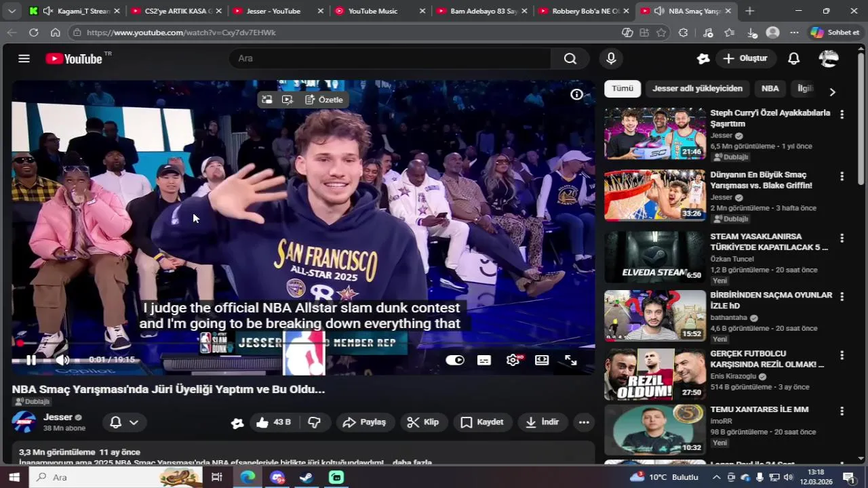Open the YouTube guide hamburger menu
The image size is (868, 488).
click(24, 58)
